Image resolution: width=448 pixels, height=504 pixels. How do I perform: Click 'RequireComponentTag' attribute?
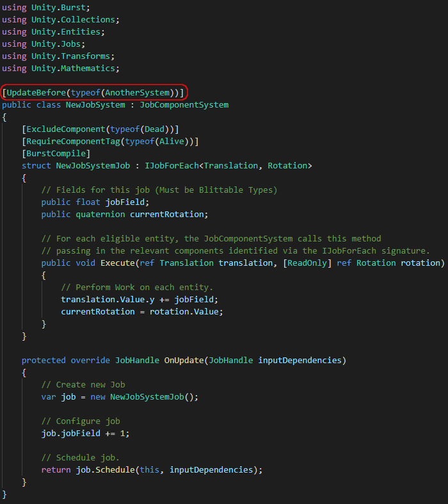[x=73, y=142]
